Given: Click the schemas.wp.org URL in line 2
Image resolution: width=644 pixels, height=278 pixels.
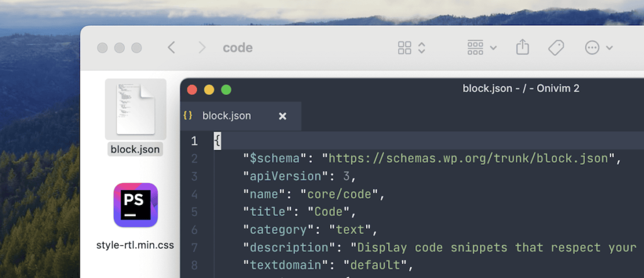Looking at the screenshot, I should click(x=469, y=158).
